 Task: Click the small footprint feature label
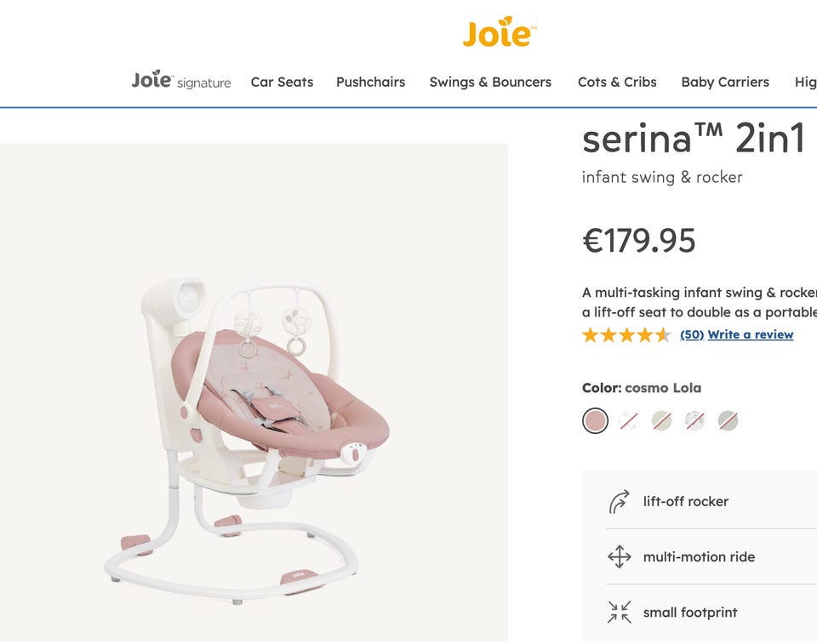(x=689, y=613)
